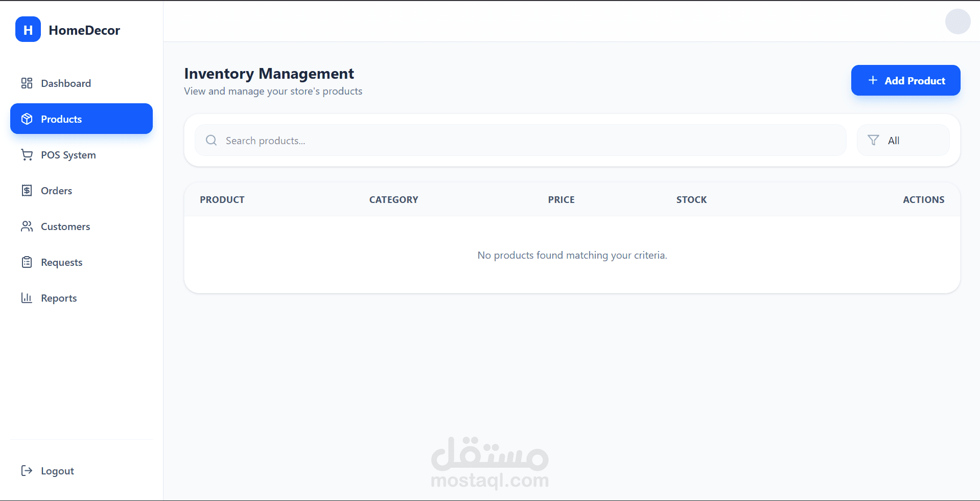Click 'View and manage your store's products' subtitle
Viewport: 980px width, 501px height.
click(x=273, y=91)
